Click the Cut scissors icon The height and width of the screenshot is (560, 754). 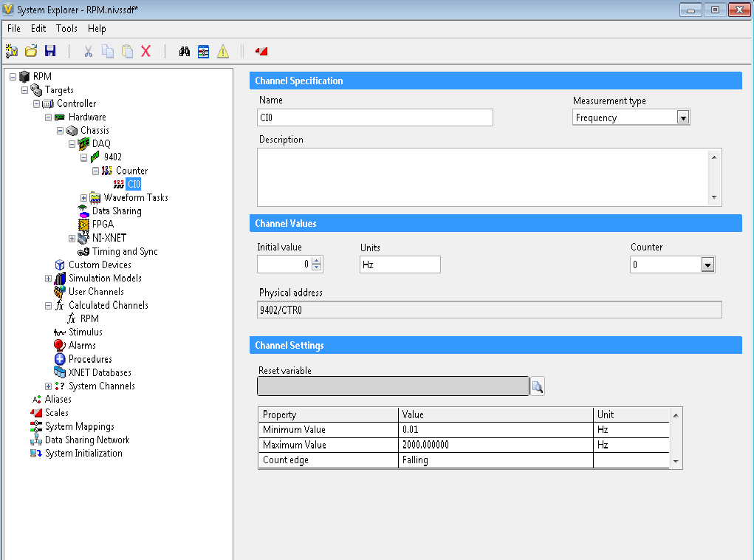pos(88,51)
